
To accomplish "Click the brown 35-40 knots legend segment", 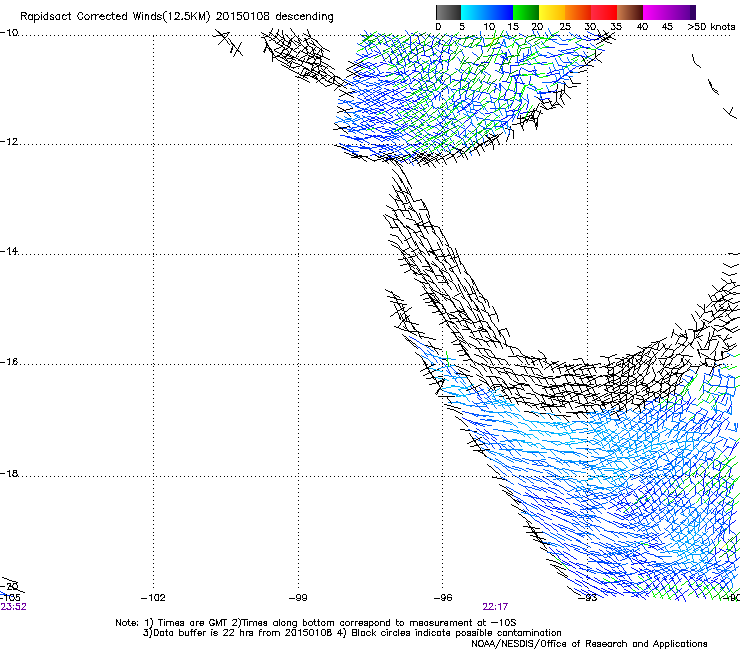I will tap(630, 12).
